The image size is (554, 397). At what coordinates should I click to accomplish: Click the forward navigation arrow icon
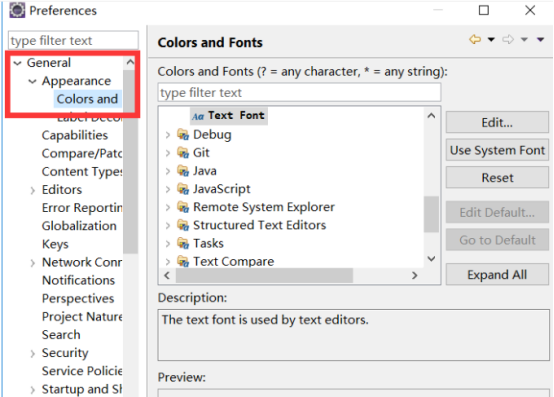pos(508,39)
